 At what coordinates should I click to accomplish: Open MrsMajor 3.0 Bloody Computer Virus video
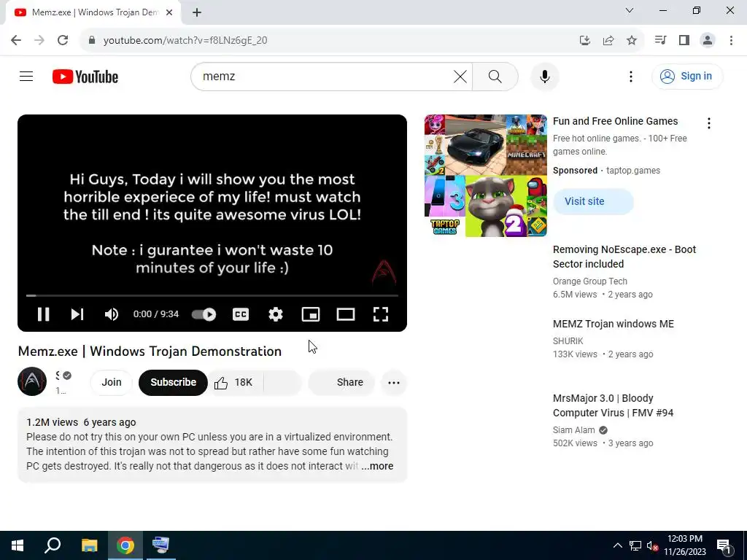[x=613, y=405]
